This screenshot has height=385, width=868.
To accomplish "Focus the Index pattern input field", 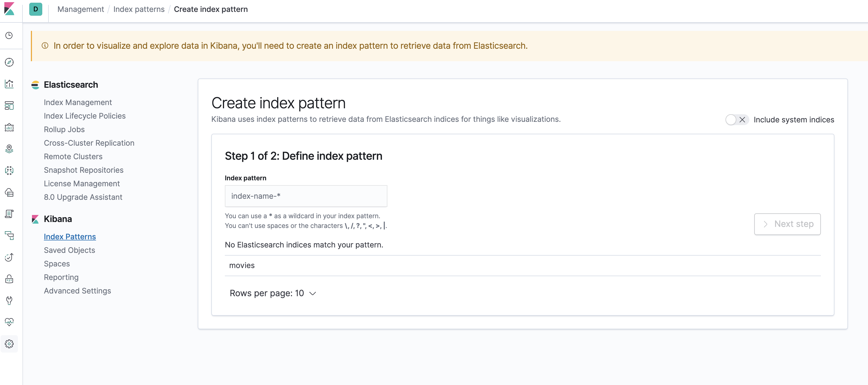I will click(306, 196).
